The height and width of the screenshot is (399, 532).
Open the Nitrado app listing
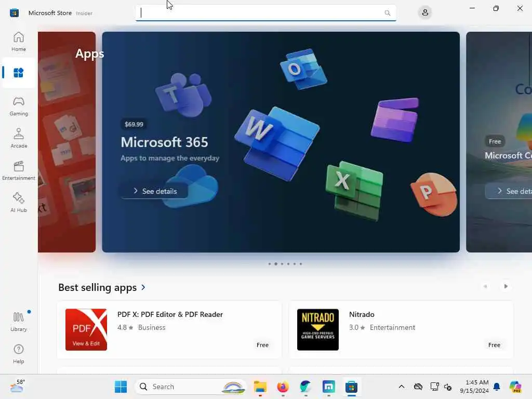click(x=401, y=329)
